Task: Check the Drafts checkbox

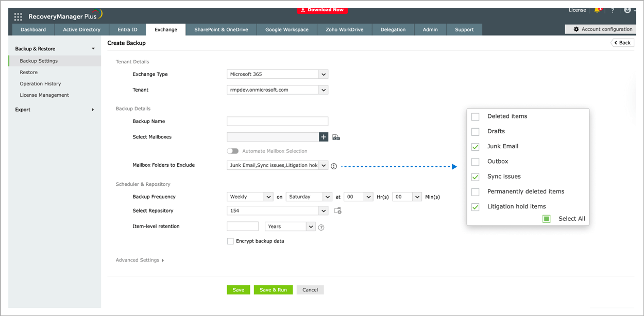Action: [476, 132]
